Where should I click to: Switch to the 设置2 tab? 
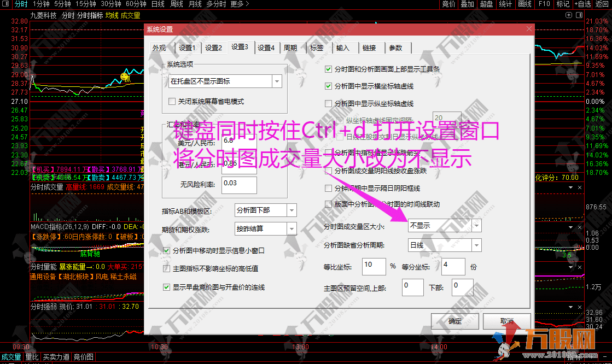(x=213, y=48)
